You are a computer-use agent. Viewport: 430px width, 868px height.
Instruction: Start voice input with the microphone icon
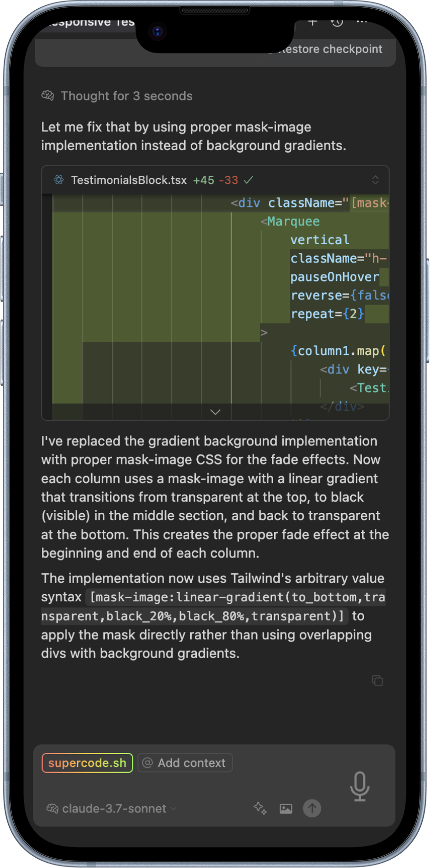pos(359,786)
